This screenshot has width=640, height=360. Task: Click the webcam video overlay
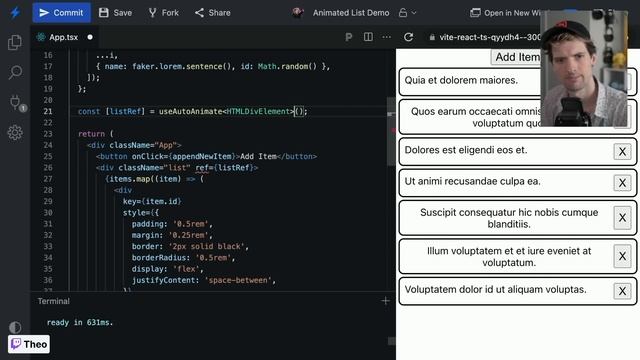pyautogui.click(x=584, y=69)
